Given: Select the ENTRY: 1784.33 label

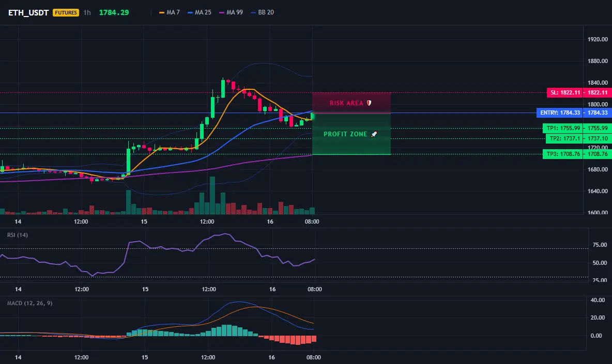Looking at the screenshot, I should coord(560,113).
